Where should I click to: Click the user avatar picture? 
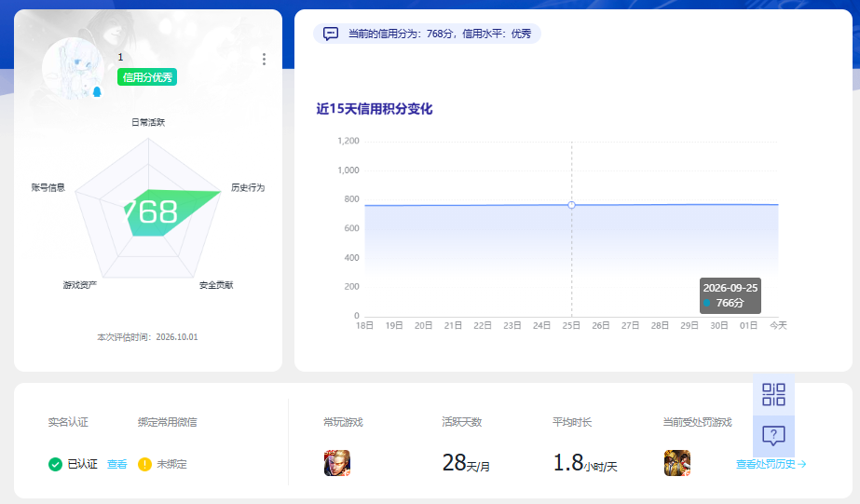[73, 68]
